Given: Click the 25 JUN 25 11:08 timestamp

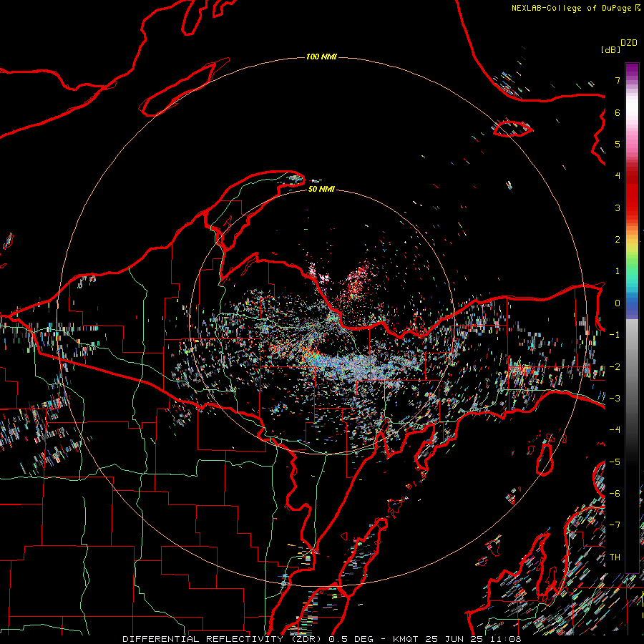Looking at the screenshot, I should (x=473, y=639).
